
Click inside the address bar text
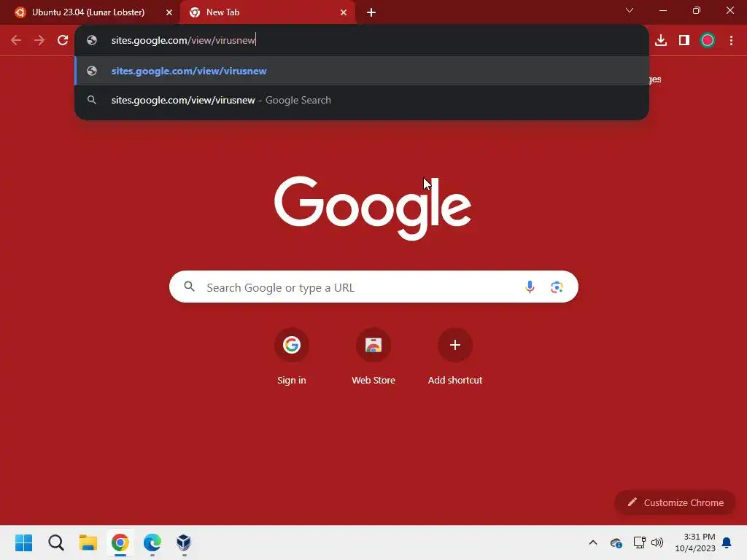pyautogui.click(x=183, y=40)
